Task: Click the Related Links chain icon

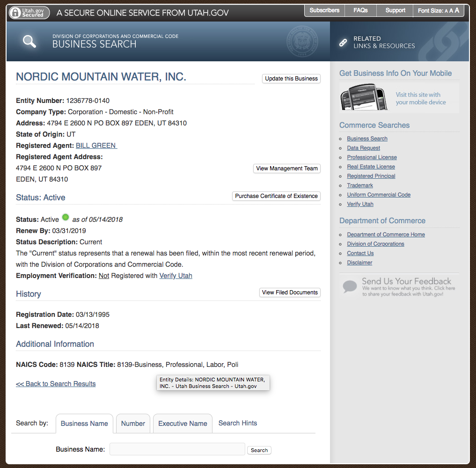Action: 343,42
